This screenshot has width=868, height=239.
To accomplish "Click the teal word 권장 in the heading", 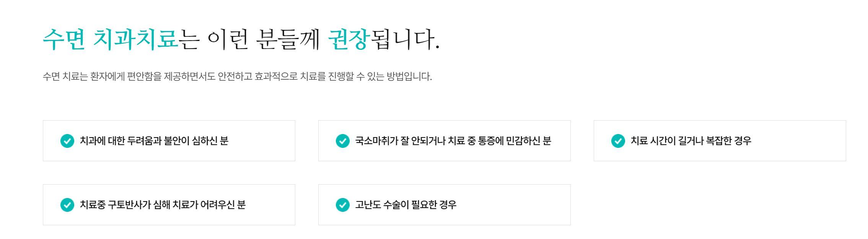I will [349, 39].
